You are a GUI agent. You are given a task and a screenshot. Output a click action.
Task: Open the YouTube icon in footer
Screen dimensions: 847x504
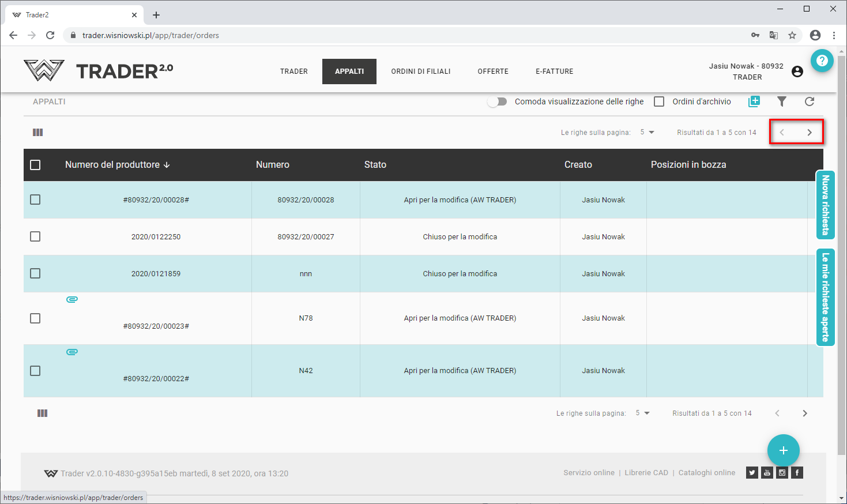point(767,473)
